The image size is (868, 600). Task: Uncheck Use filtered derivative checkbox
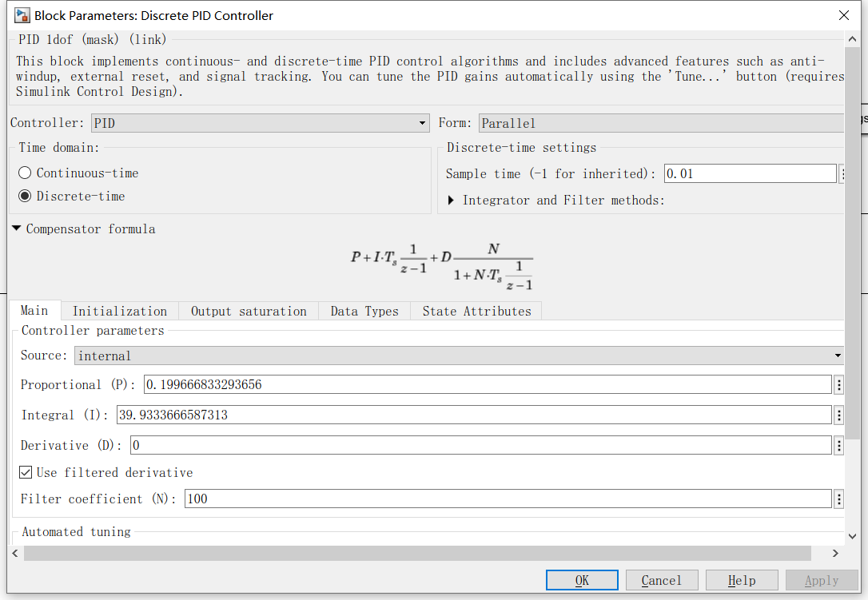[26, 473]
